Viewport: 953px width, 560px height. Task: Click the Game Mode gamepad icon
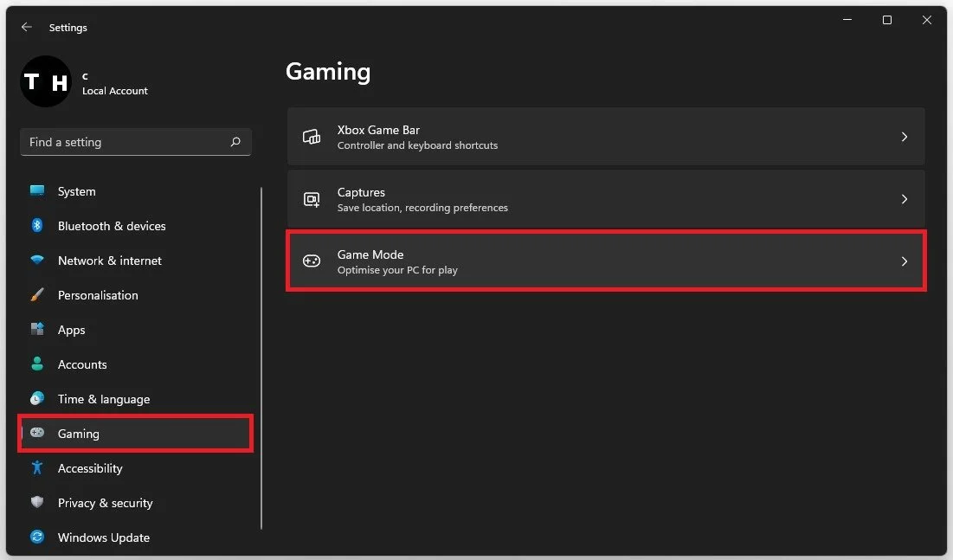pyautogui.click(x=312, y=261)
